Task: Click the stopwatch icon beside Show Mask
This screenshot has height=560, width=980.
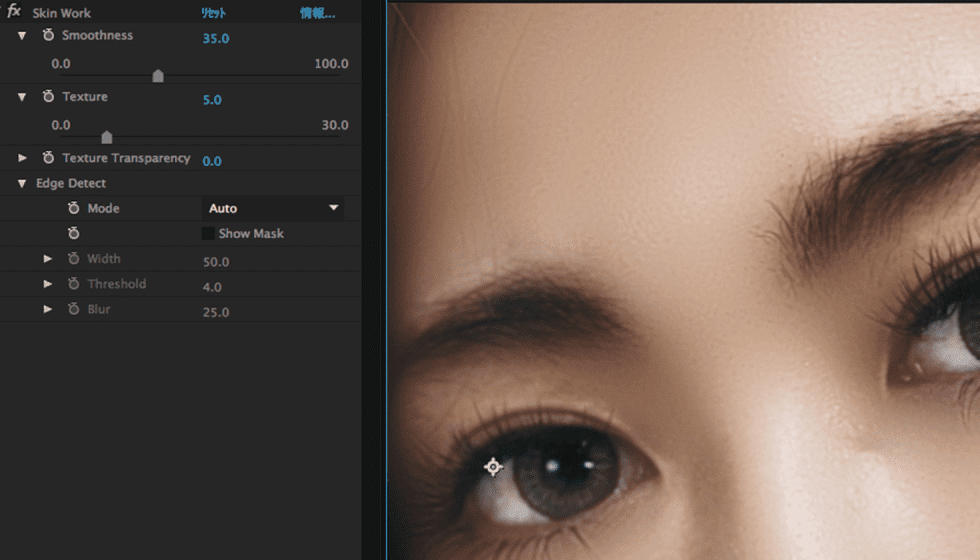Action: 74,233
